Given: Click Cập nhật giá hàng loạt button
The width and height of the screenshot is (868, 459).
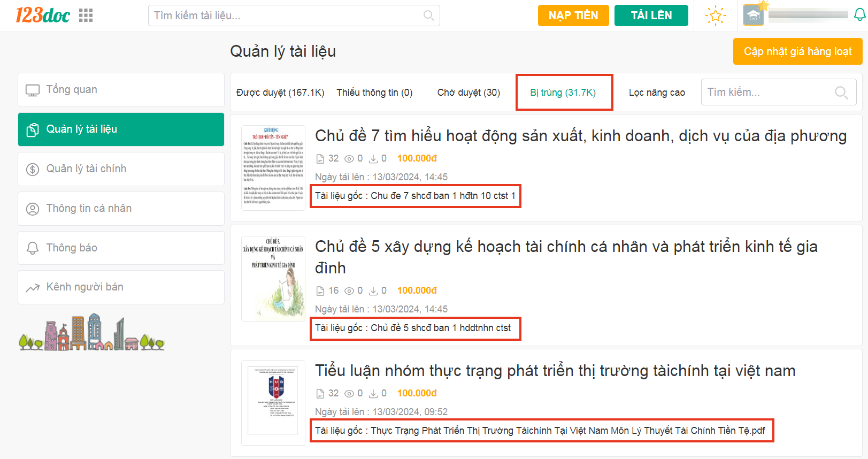Looking at the screenshot, I should point(797,51).
